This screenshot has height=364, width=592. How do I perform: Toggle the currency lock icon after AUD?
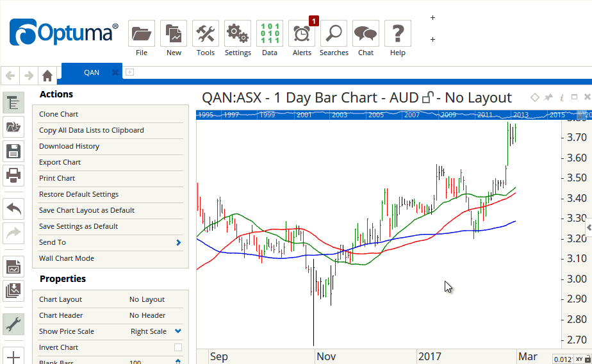click(428, 97)
